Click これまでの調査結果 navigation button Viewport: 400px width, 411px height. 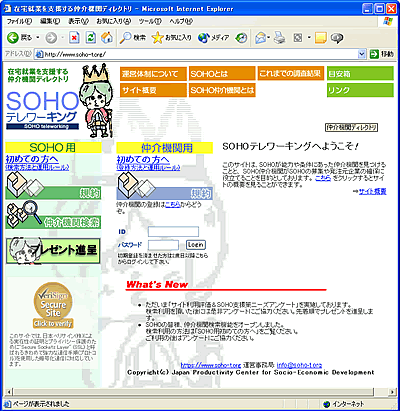tap(291, 73)
